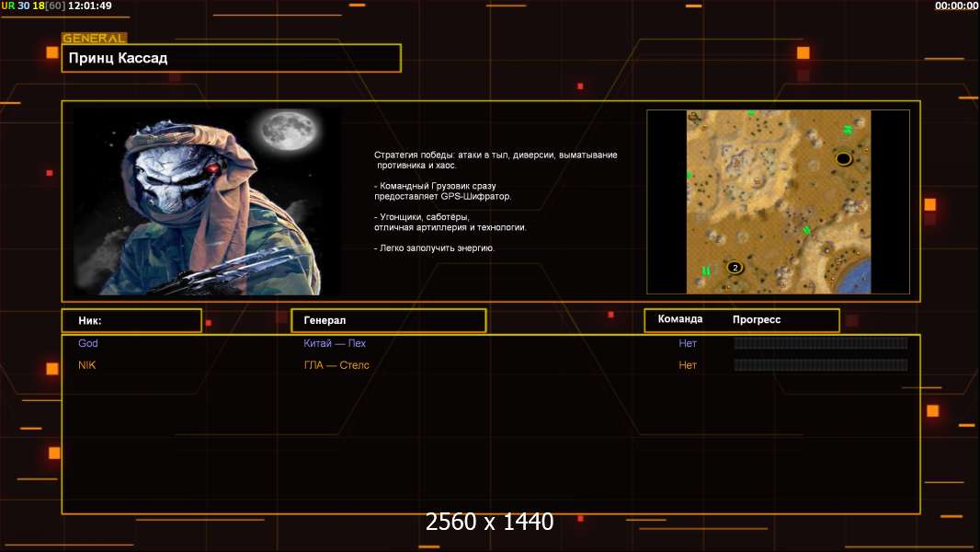Click the Прогресс column header
The image size is (980, 552).
click(757, 319)
